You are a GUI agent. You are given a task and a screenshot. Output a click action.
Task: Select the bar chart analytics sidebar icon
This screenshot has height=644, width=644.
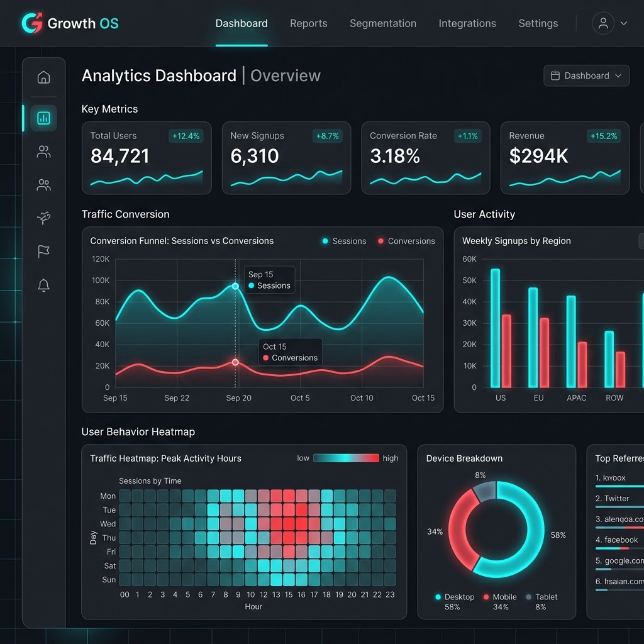click(x=43, y=118)
